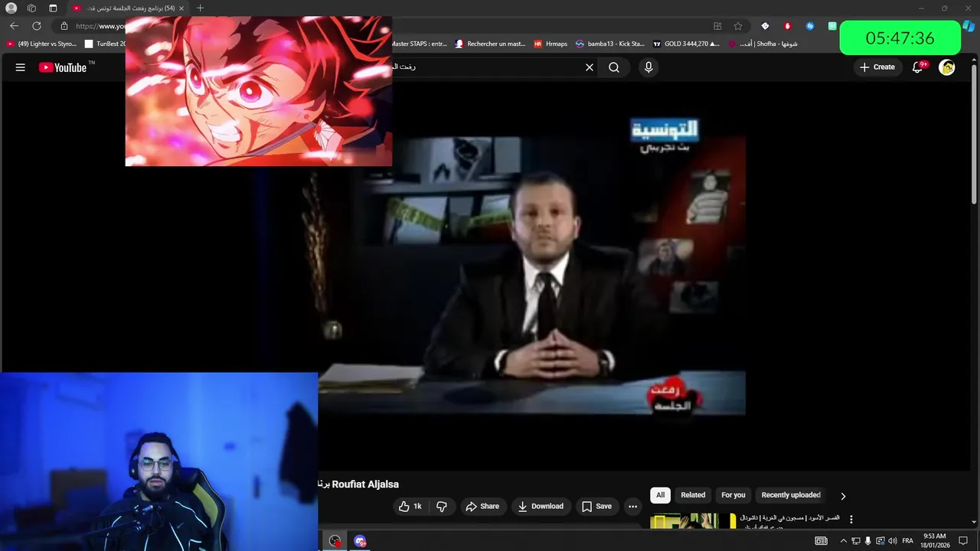Open the split screen toolbar icon

click(x=717, y=26)
